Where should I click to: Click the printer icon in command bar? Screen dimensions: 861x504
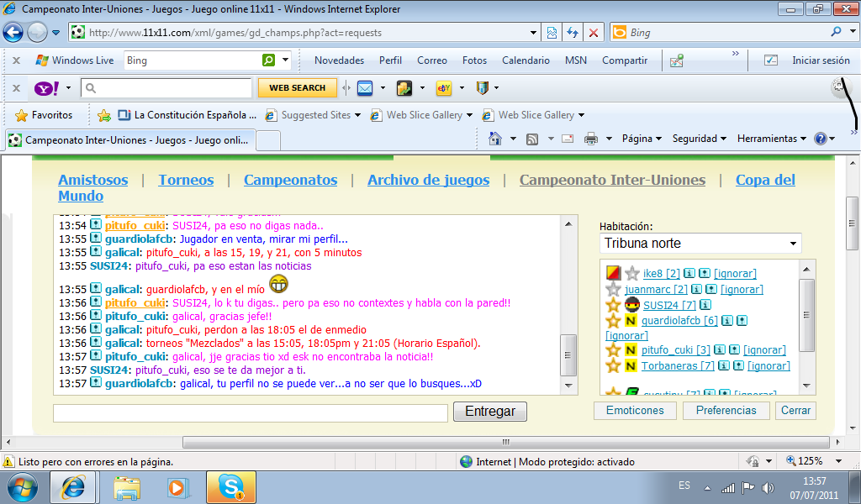click(591, 139)
